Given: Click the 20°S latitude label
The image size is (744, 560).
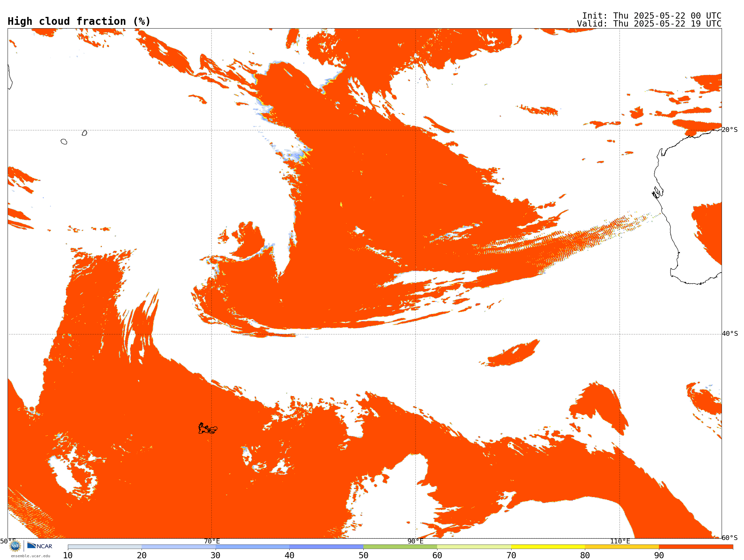Looking at the screenshot, I should tap(730, 130).
